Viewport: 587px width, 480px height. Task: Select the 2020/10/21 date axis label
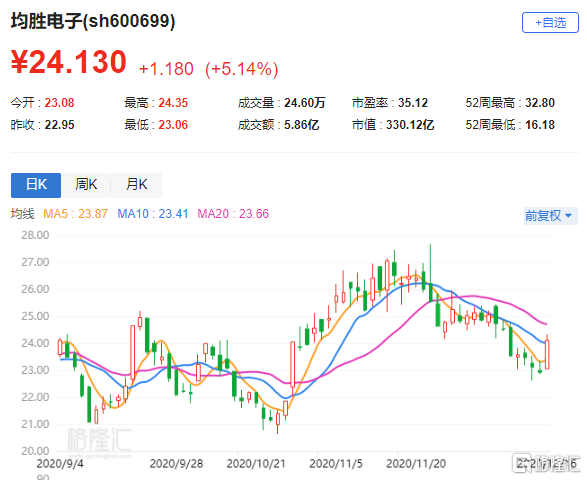pos(256,464)
